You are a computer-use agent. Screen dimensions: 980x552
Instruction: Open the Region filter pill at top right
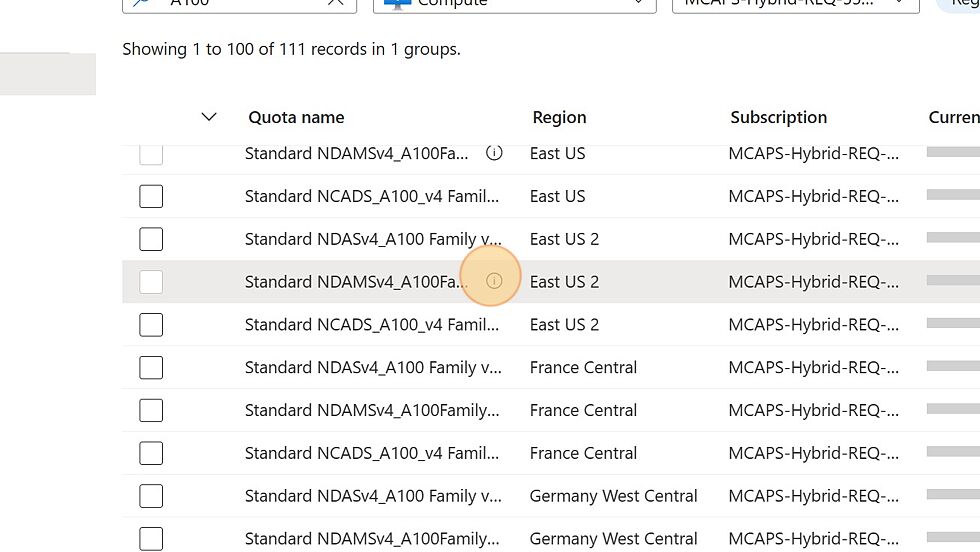(x=960, y=3)
